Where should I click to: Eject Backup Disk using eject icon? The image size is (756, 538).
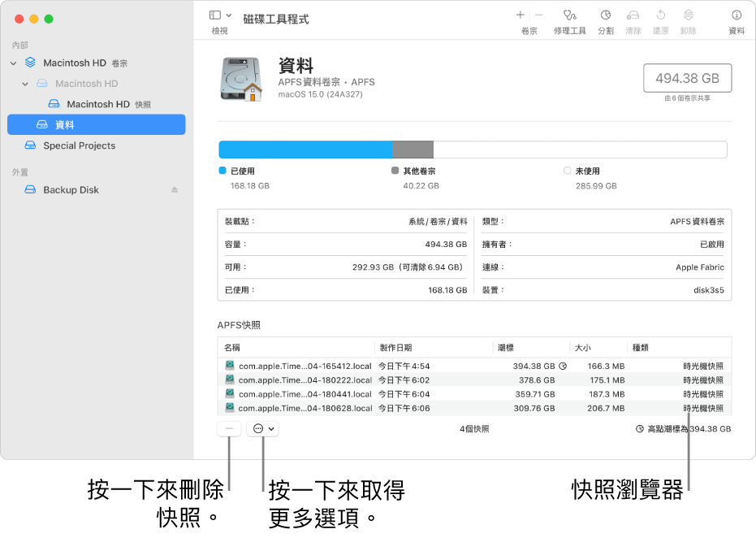[175, 189]
